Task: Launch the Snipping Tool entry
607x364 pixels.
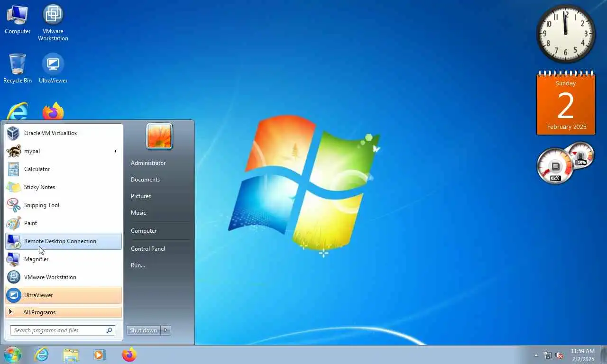Action: coord(64,205)
